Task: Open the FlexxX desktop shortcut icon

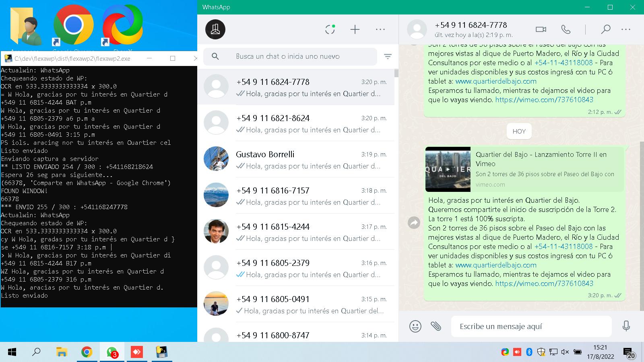Action: [122, 26]
